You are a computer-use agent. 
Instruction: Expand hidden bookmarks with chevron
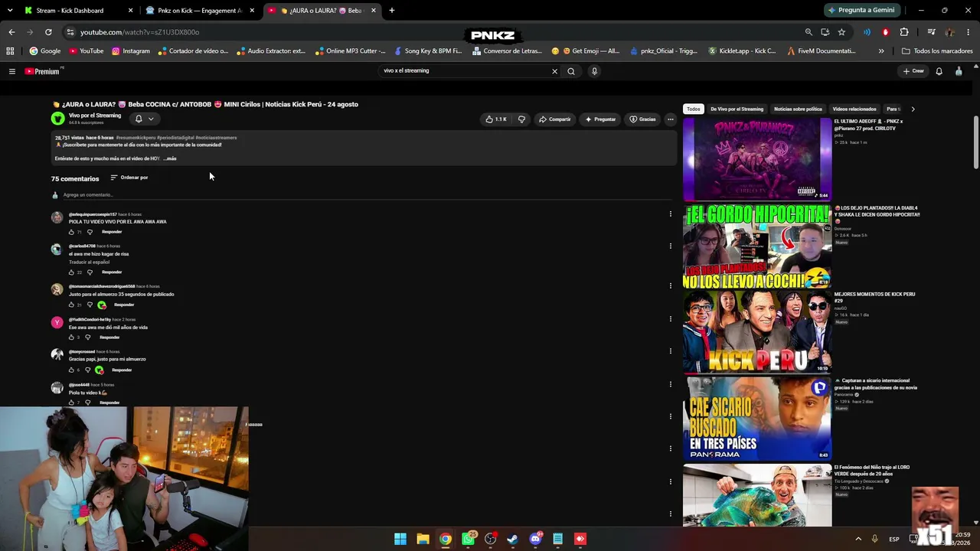click(x=881, y=51)
